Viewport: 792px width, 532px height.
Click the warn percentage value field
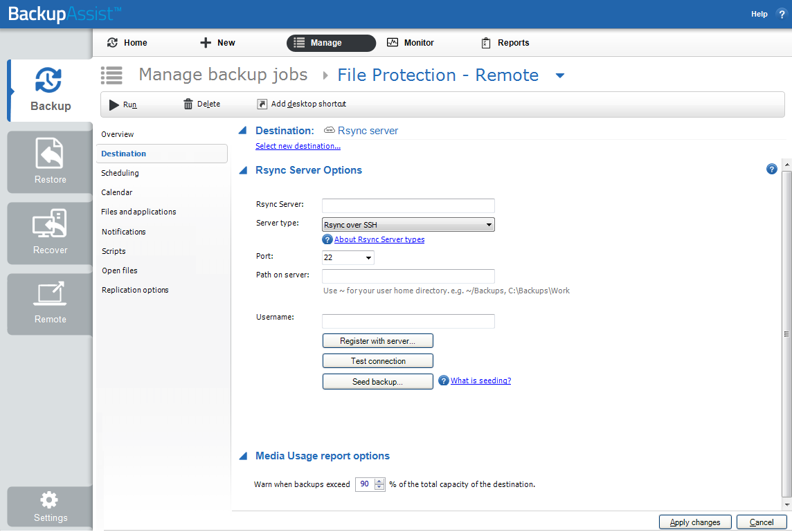(365, 484)
